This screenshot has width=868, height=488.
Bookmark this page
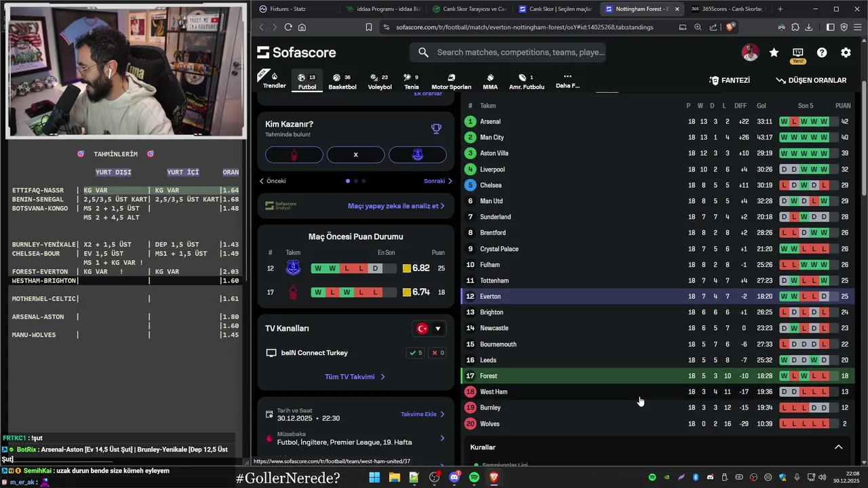pos(369,27)
